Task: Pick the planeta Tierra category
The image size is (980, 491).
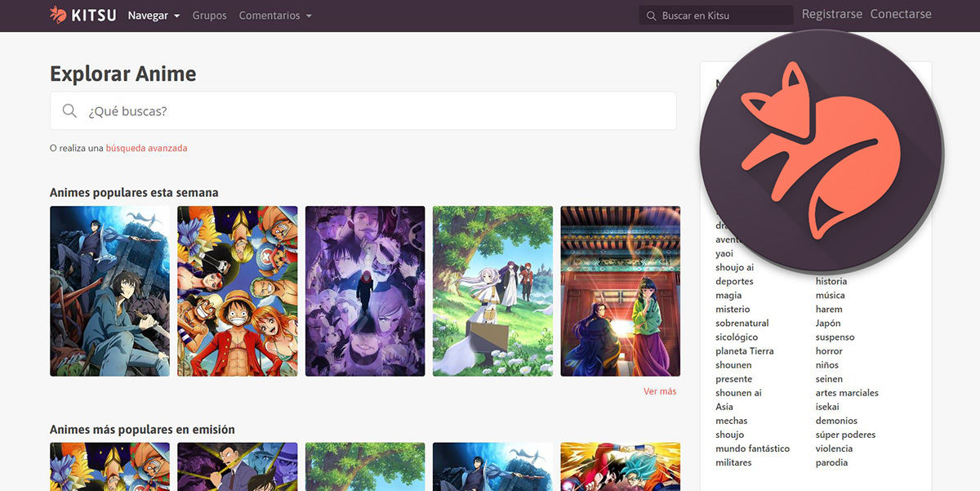Action: point(745,351)
